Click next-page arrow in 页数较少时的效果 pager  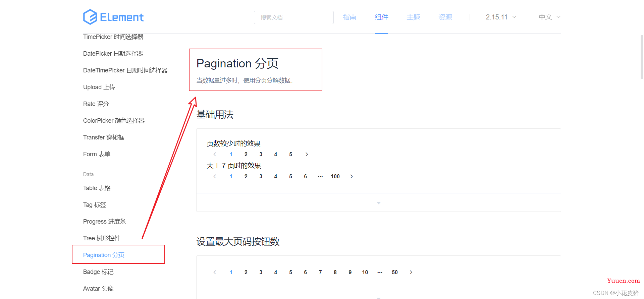[307, 154]
